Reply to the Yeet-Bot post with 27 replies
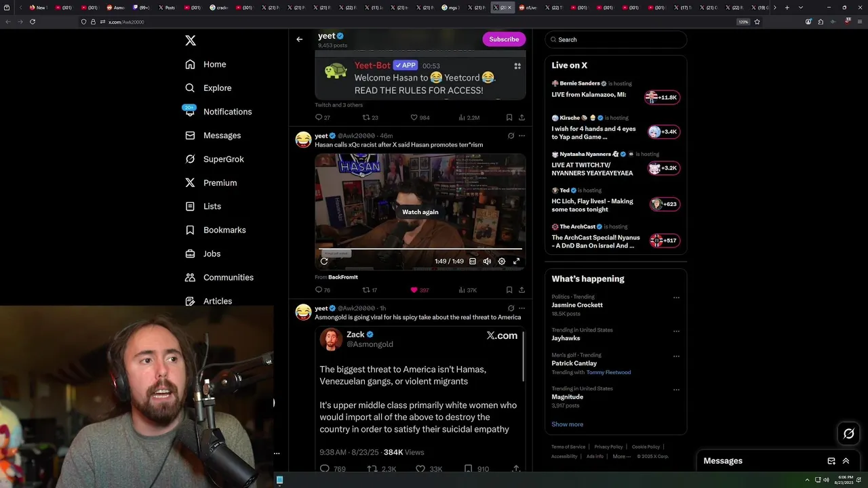Viewport: 868px width, 488px height. click(323, 117)
